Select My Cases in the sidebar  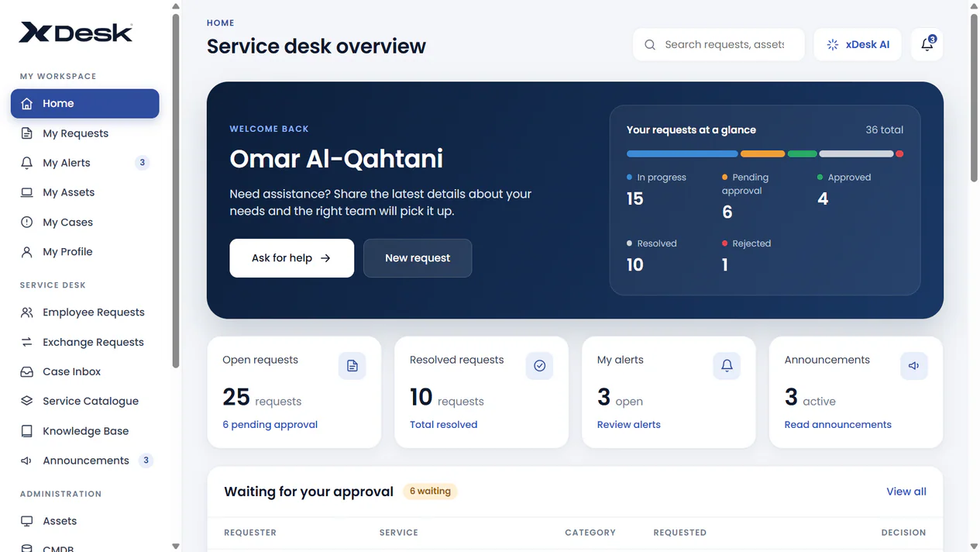(x=85, y=222)
